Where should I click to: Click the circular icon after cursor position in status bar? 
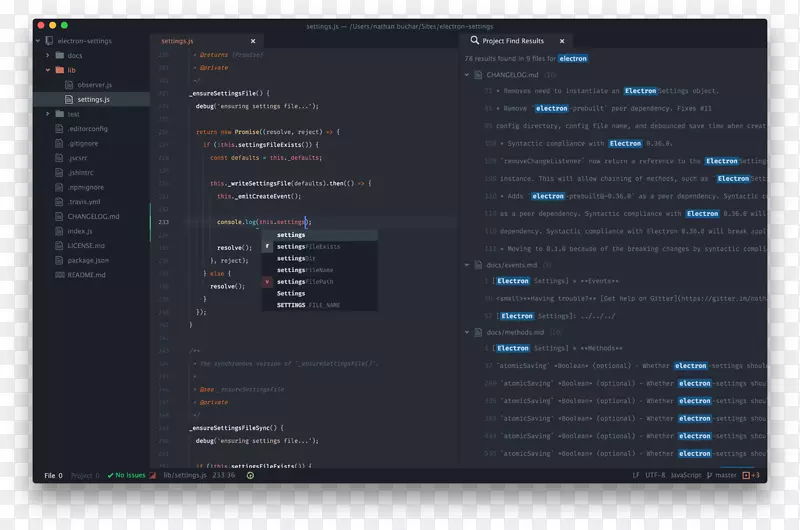tap(250, 475)
